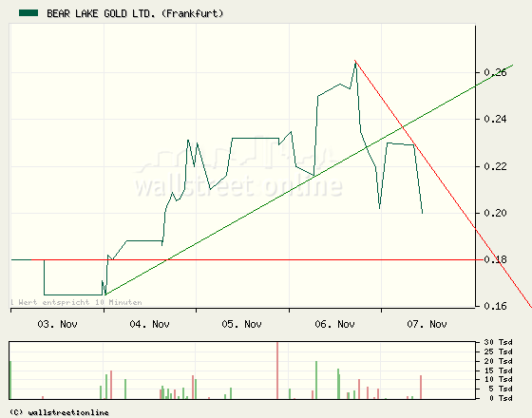Click the '(C) wallstreet:online' copyright text
The width and height of the screenshot is (532, 418).
(x=59, y=412)
